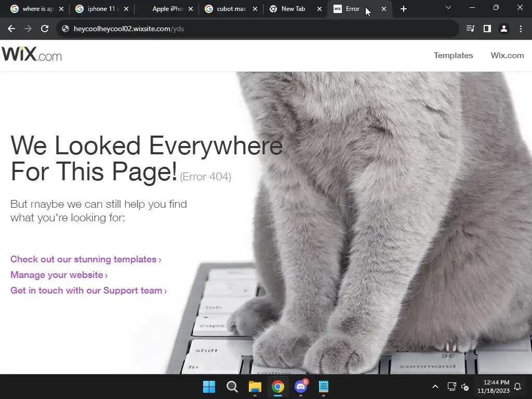Expand the tab search chevron

pos(448,7)
